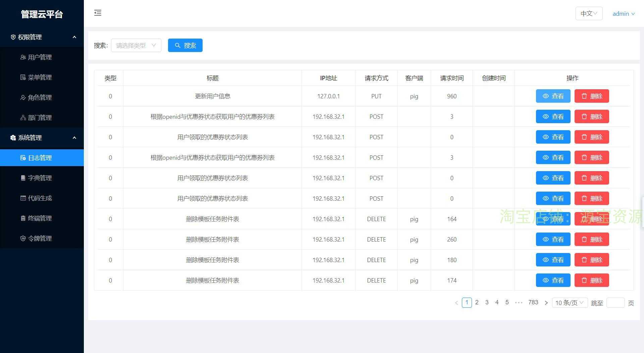Viewport: 644px width, 353px height.
Task: Click the log icon beside 日志管理
Action: click(x=23, y=158)
